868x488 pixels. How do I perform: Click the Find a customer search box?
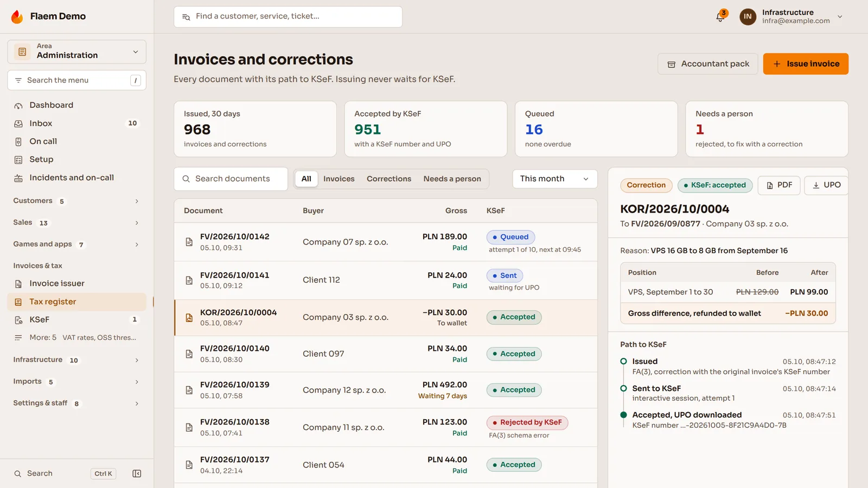point(288,17)
